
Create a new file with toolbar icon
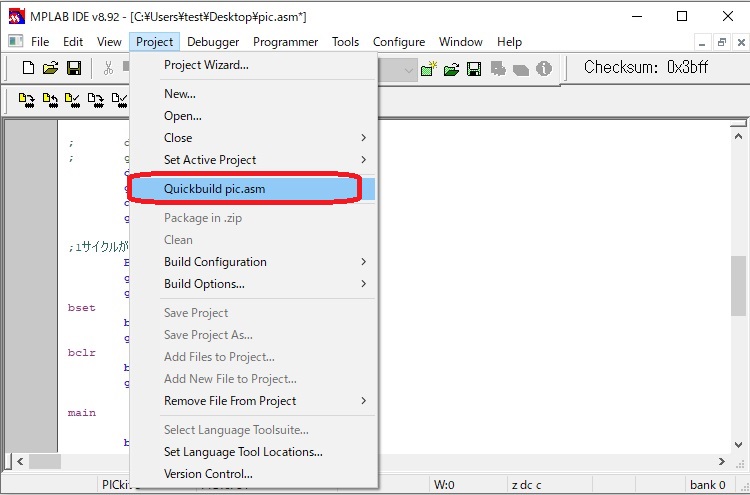[28, 68]
